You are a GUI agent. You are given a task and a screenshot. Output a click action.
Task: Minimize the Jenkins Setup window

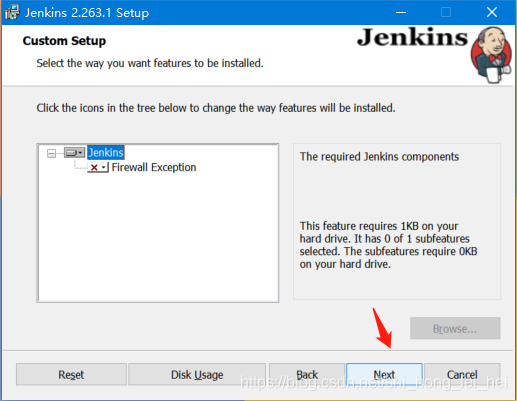[401, 13]
